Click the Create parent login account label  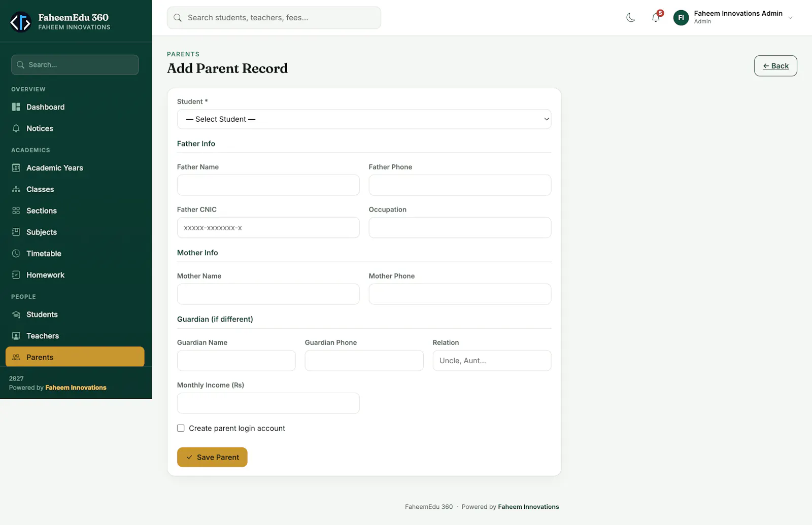tap(237, 428)
